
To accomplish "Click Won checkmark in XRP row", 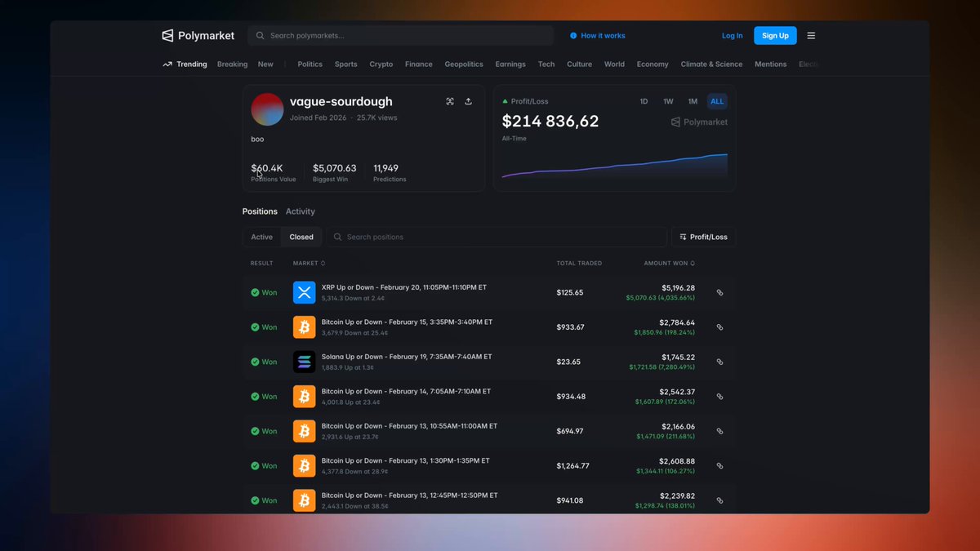I will point(255,292).
